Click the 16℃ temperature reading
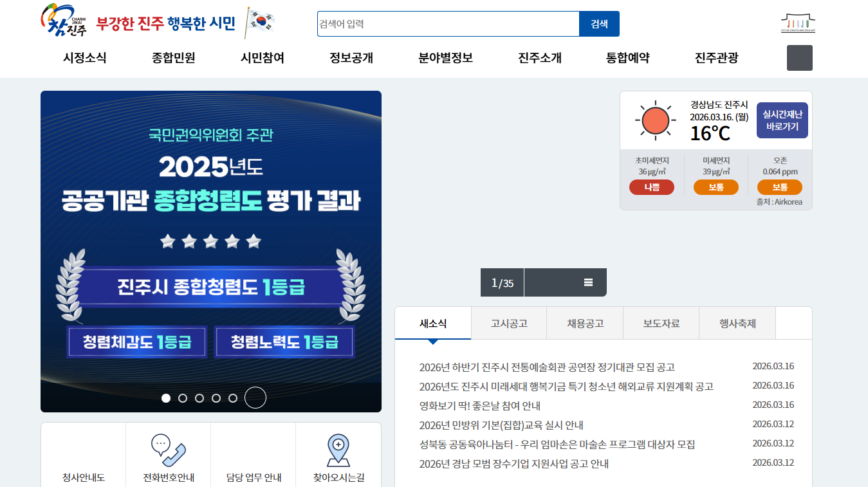868x487 pixels. tap(710, 133)
